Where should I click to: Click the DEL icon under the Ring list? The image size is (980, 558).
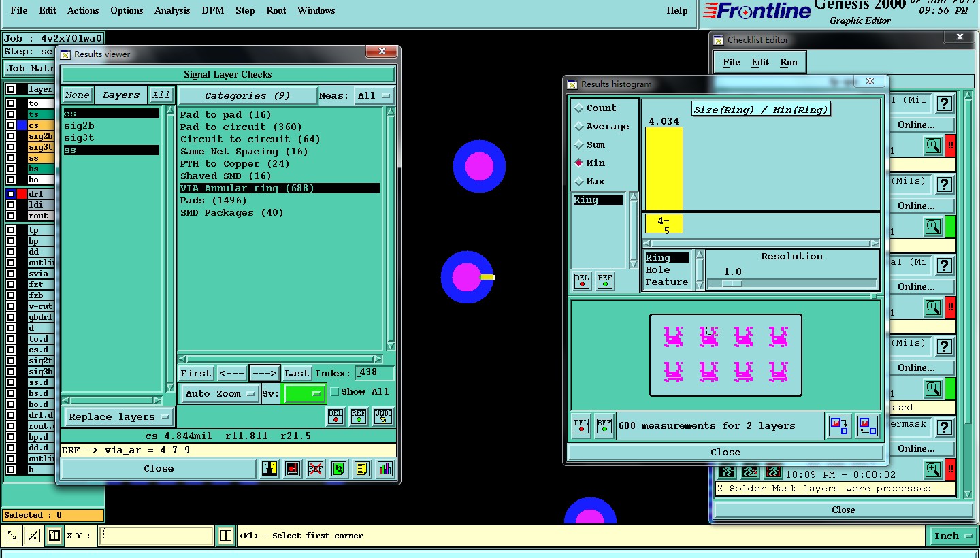582,281
